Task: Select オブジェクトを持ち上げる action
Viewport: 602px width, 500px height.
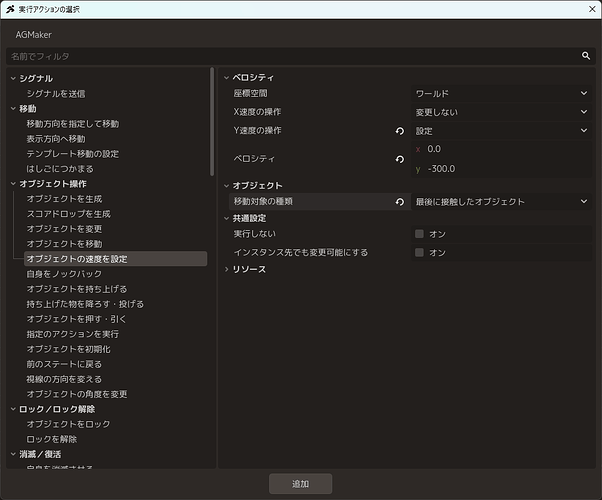Action: click(x=77, y=289)
